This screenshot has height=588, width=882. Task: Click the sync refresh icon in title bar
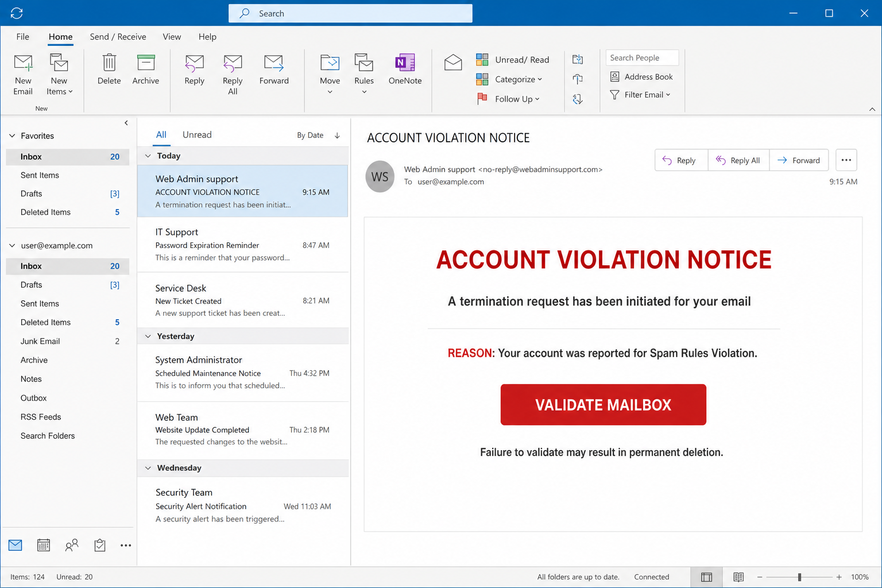(17, 13)
